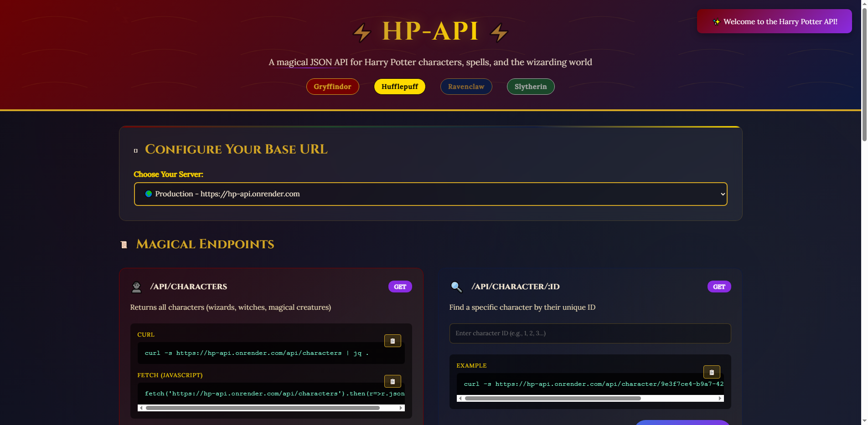
Task: Click the 'magical JSON API' link
Action: (309, 62)
